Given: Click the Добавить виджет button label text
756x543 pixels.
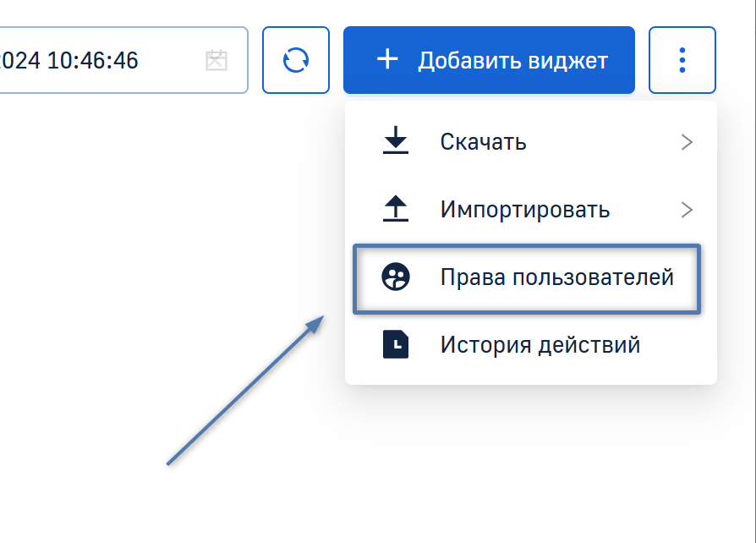Looking at the screenshot, I should [512, 60].
